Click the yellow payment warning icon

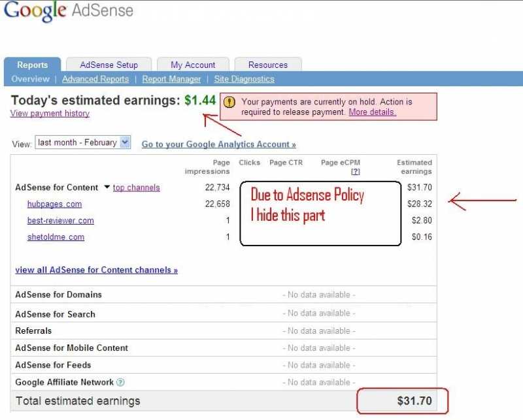click(x=229, y=102)
